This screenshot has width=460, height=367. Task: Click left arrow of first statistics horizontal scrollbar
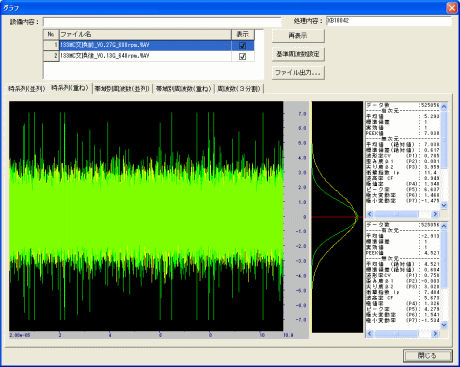pyautogui.click(x=370, y=214)
